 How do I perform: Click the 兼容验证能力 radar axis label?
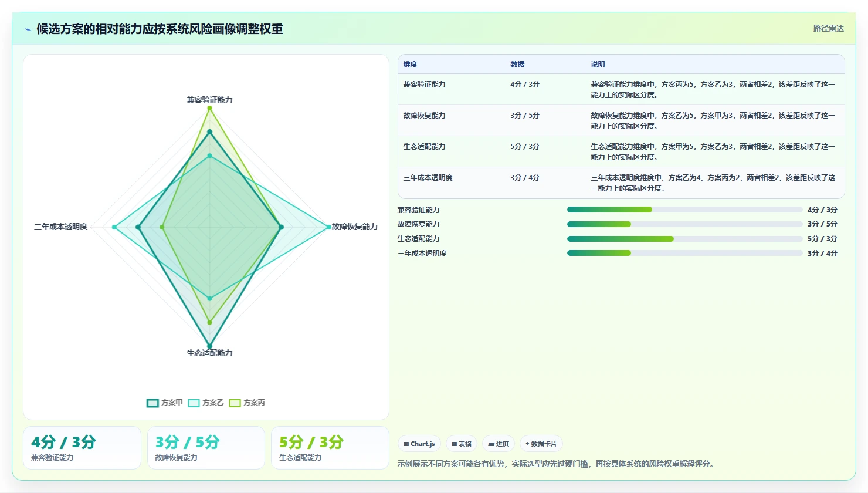(209, 100)
